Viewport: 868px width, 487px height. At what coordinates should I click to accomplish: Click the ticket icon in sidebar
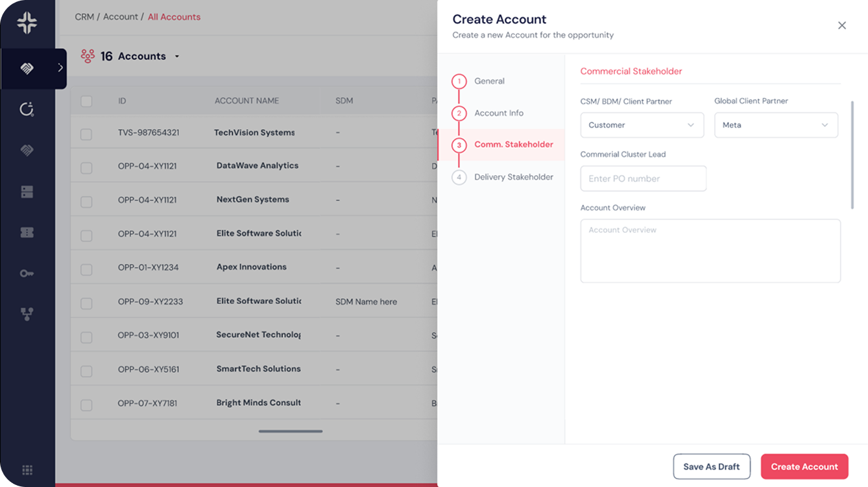tap(27, 233)
